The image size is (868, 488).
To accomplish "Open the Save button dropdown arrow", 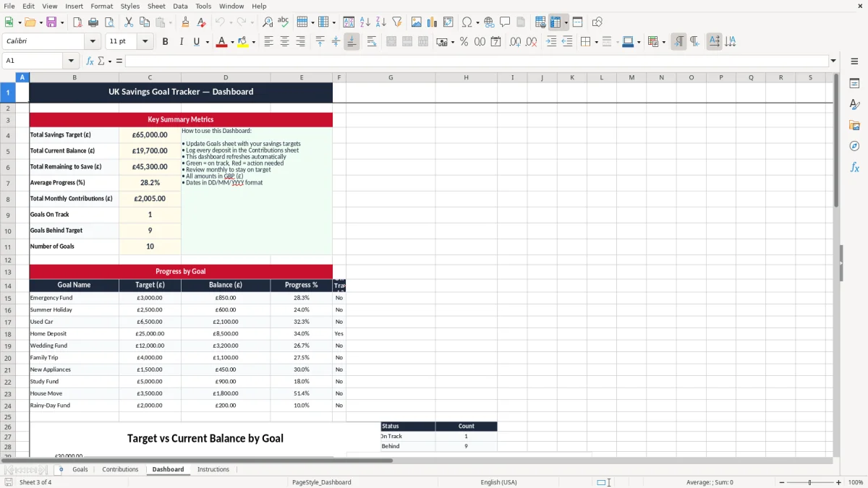I will tap(61, 22).
